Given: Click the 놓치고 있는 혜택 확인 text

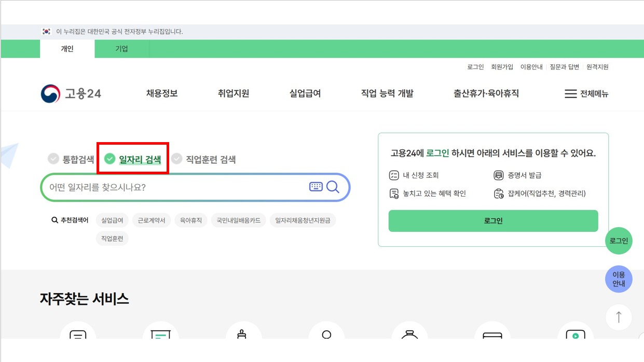Looking at the screenshot, I should pyautogui.click(x=434, y=193).
